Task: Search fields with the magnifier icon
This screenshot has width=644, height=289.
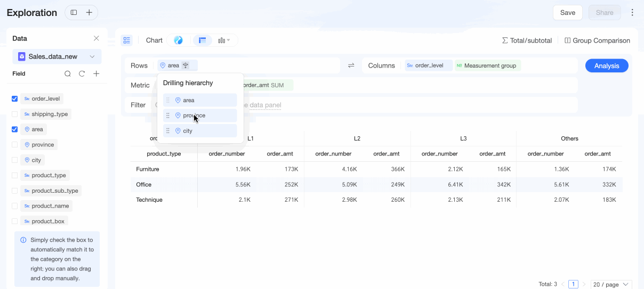Action: 68,74
